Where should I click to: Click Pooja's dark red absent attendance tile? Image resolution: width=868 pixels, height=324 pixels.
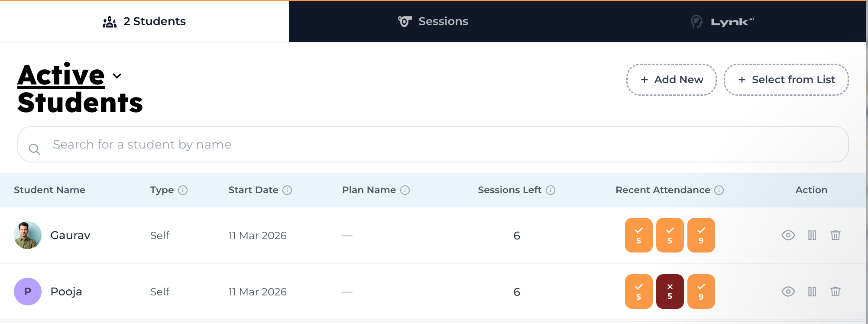coord(670,292)
